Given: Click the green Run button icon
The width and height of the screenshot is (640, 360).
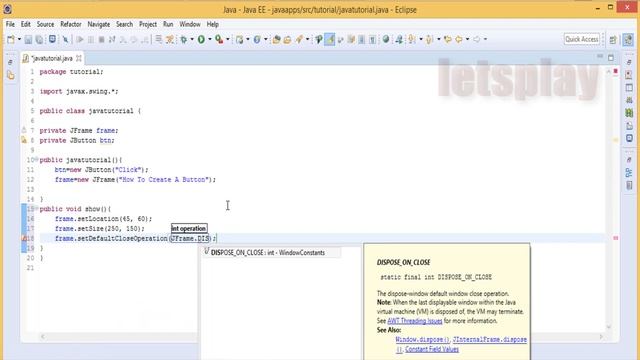Looking at the screenshot, I should tap(201, 40).
